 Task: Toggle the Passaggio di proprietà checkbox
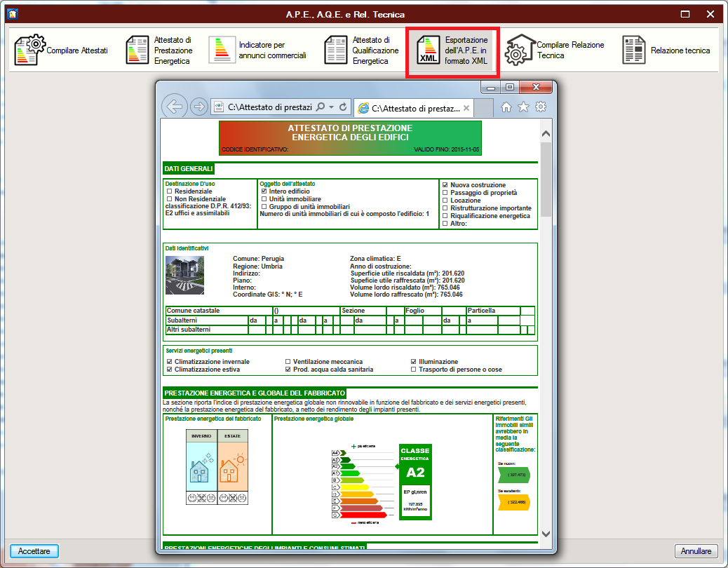(x=445, y=193)
